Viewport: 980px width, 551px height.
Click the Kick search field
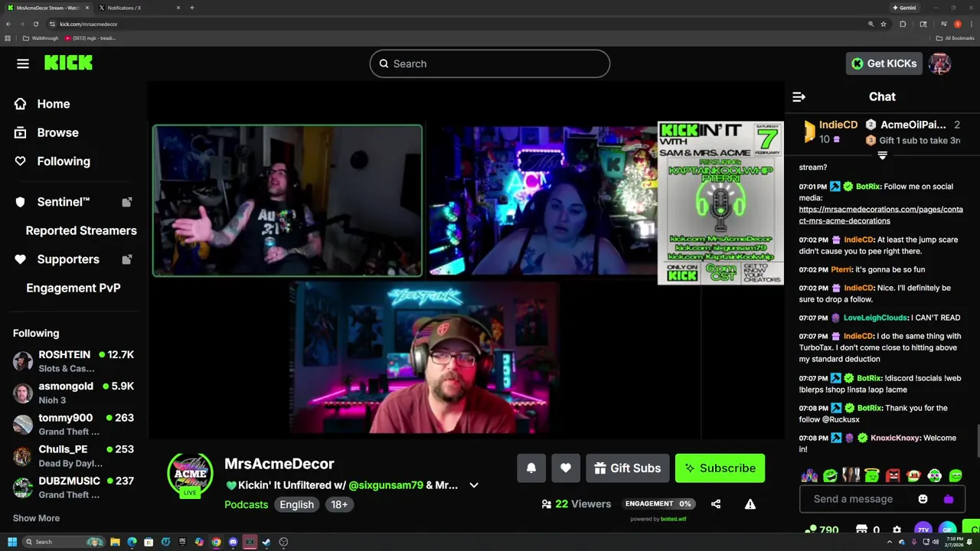pyautogui.click(x=490, y=64)
